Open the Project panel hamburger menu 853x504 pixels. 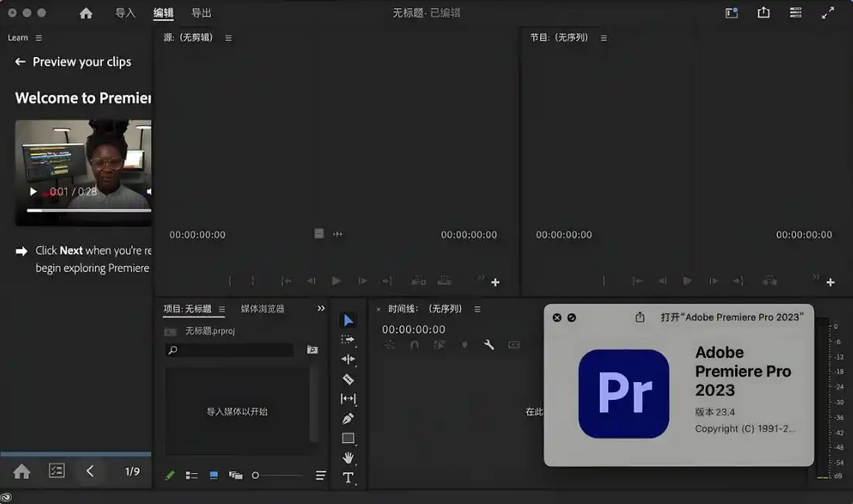[222, 308]
